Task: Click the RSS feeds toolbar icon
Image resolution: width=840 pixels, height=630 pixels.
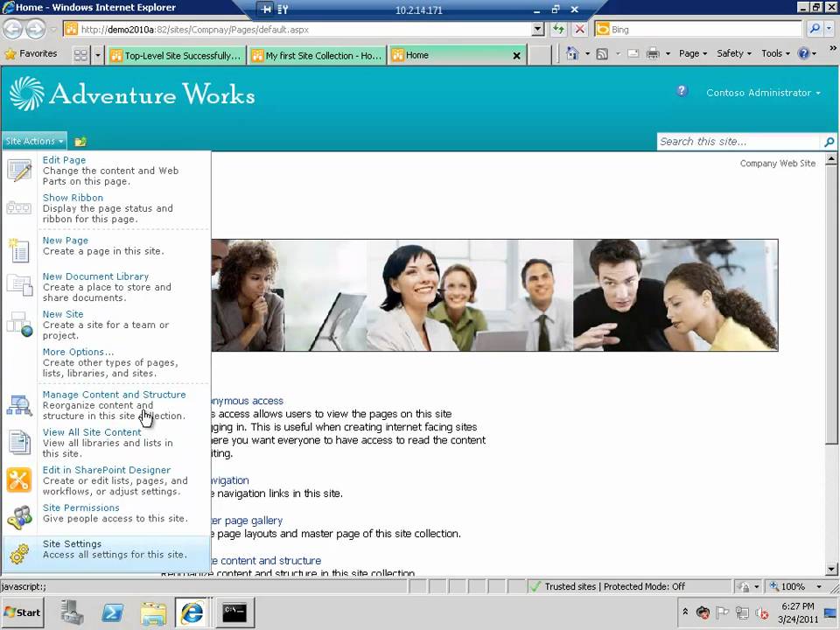Action: coord(602,53)
